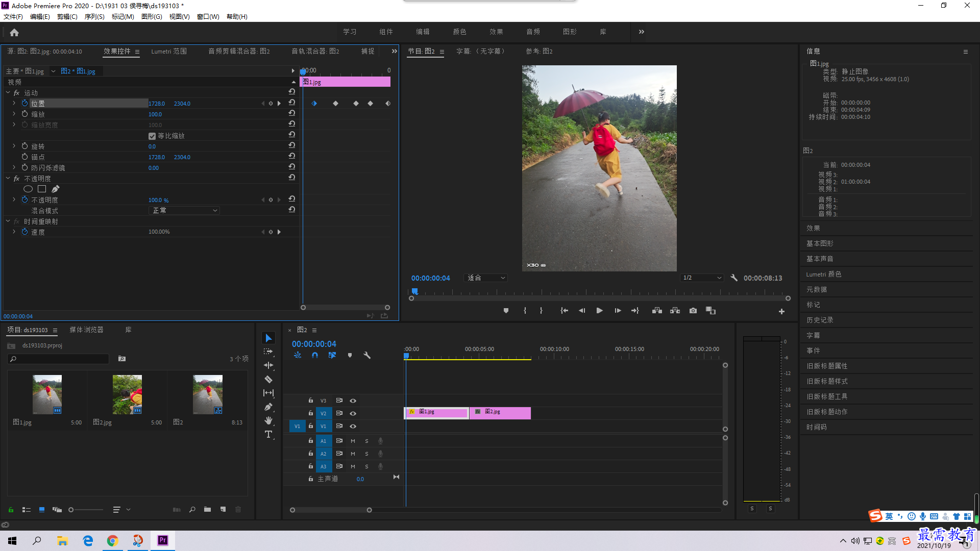Solo audio track A2

(366, 454)
